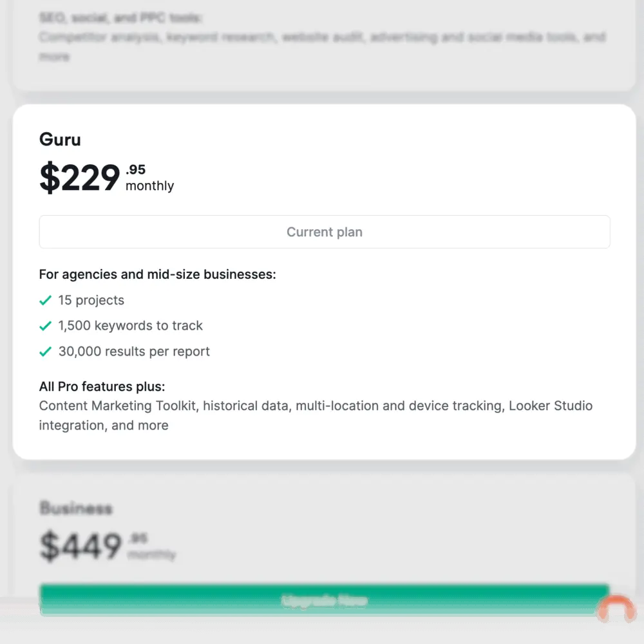Click the "1,500 keywords to track" text
The image size is (644, 644).
coord(130,326)
